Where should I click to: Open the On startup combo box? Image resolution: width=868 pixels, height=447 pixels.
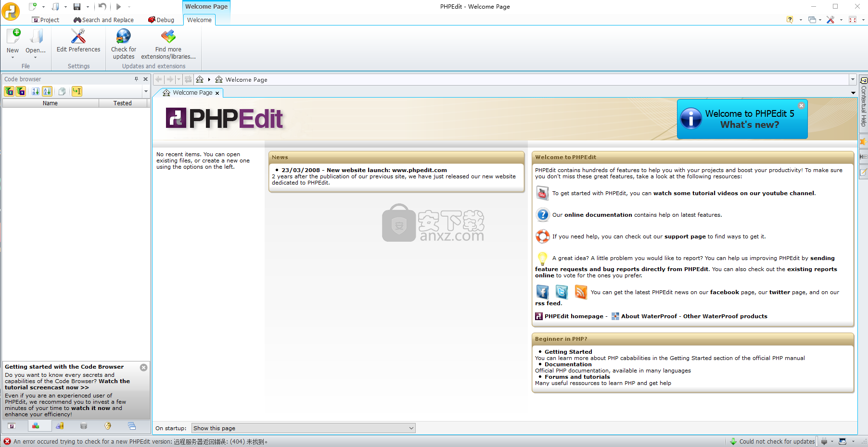(x=303, y=428)
